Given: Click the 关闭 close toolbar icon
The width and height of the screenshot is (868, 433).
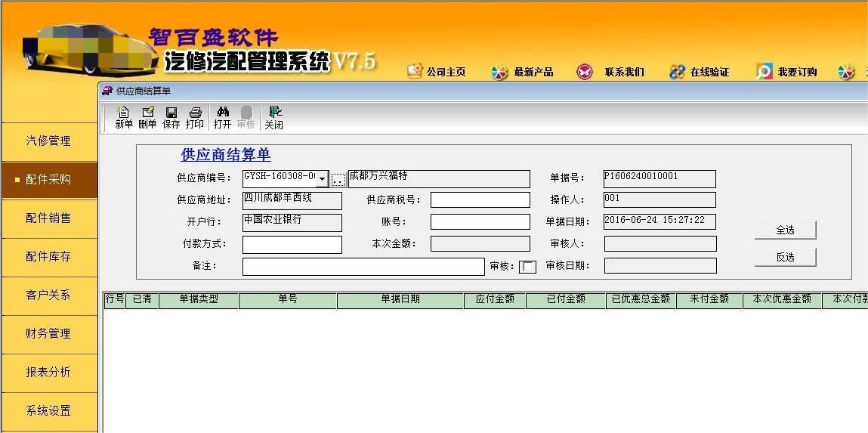Looking at the screenshot, I should point(273,118).
